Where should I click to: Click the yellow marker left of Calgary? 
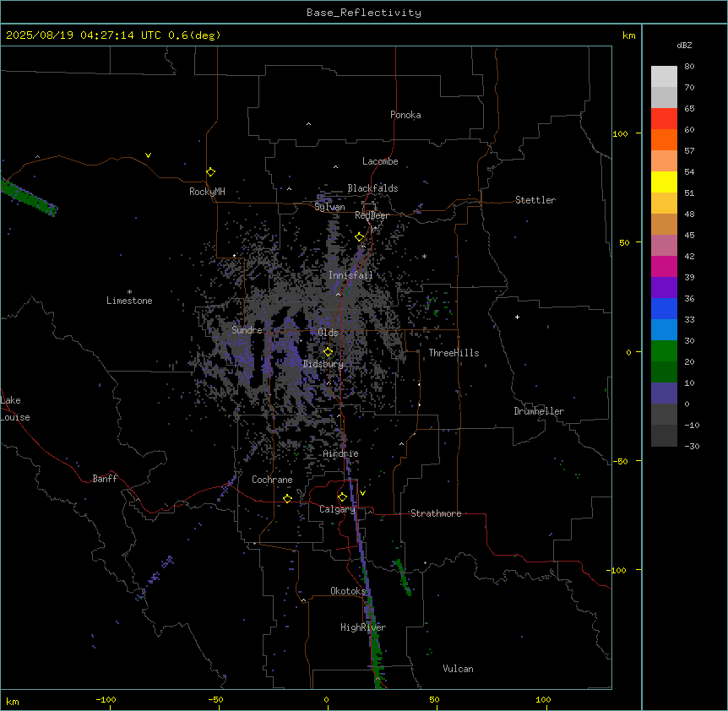click(287, 499)
